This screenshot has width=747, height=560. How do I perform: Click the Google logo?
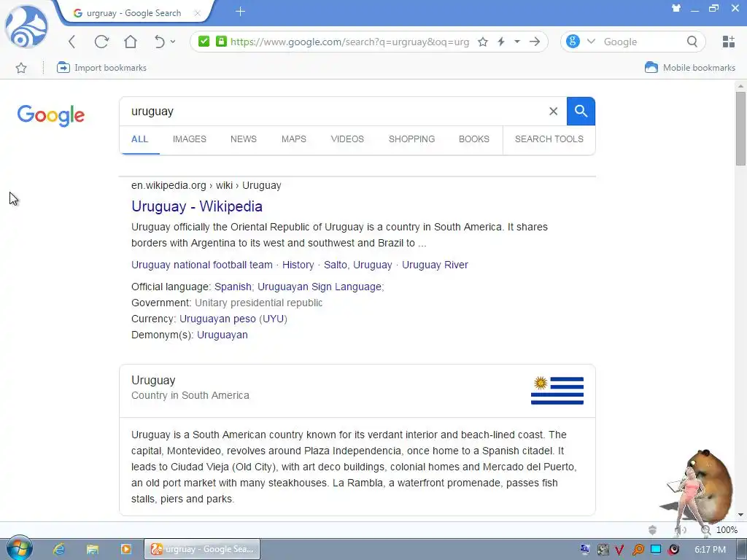pos(51,116)
